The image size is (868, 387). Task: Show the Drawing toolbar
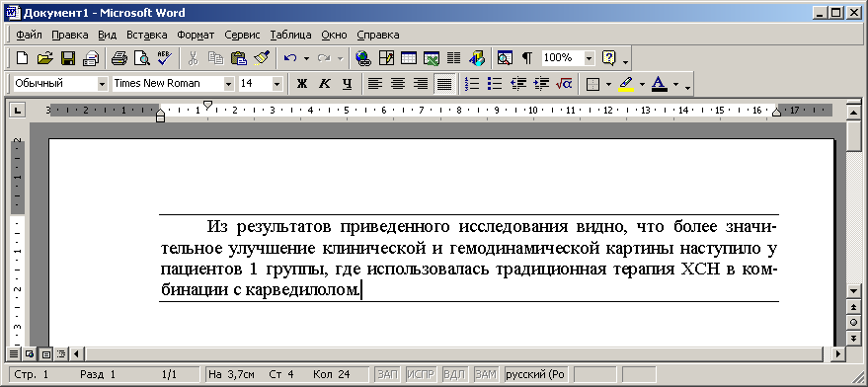[x=477, y=57]
